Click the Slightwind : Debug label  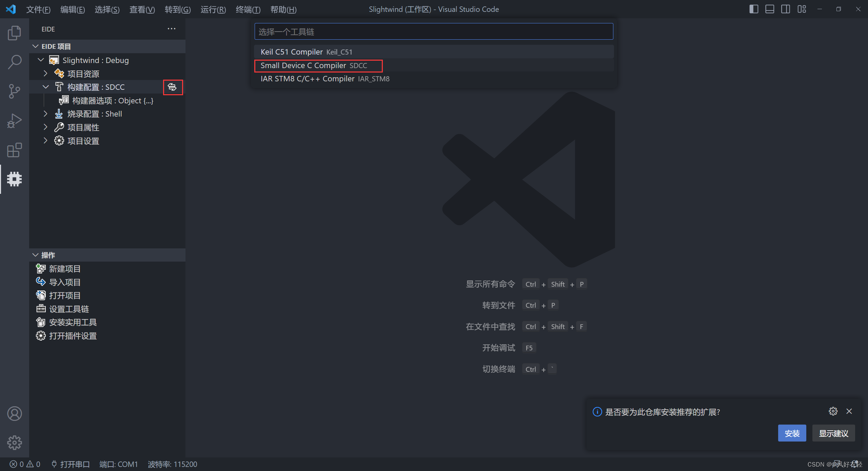coord(96,60)
